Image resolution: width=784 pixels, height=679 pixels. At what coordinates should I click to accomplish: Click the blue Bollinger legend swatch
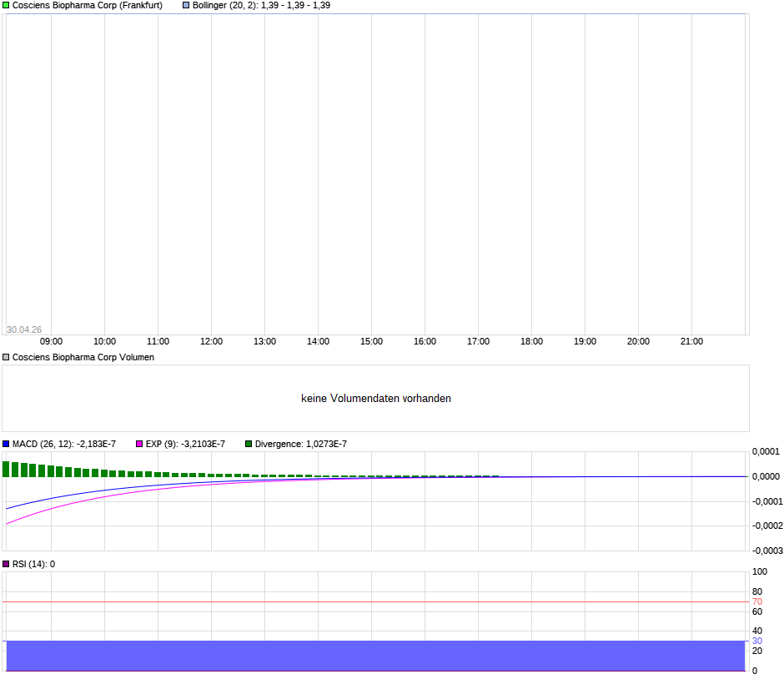coord(186,6)
